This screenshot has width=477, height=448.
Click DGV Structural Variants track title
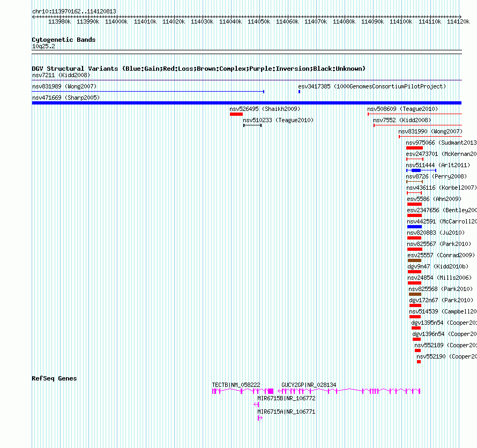(x=199, y=69)
